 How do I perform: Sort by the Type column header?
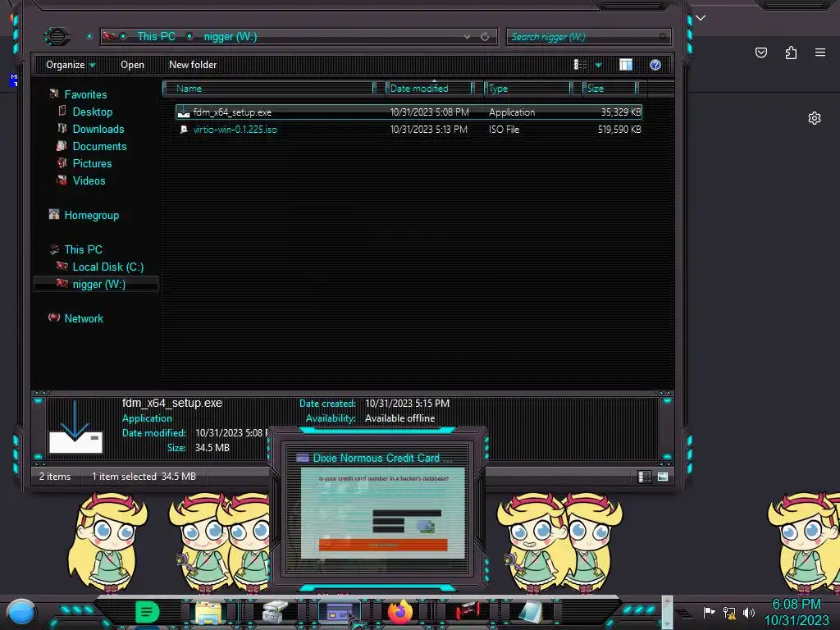[527, 89]
